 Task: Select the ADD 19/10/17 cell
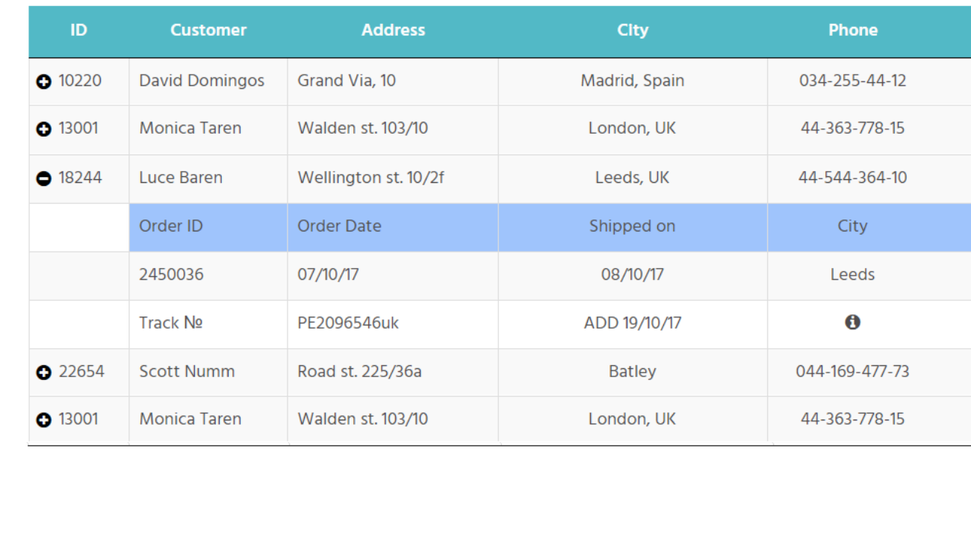pyautogui.click(x=632, y=323)
